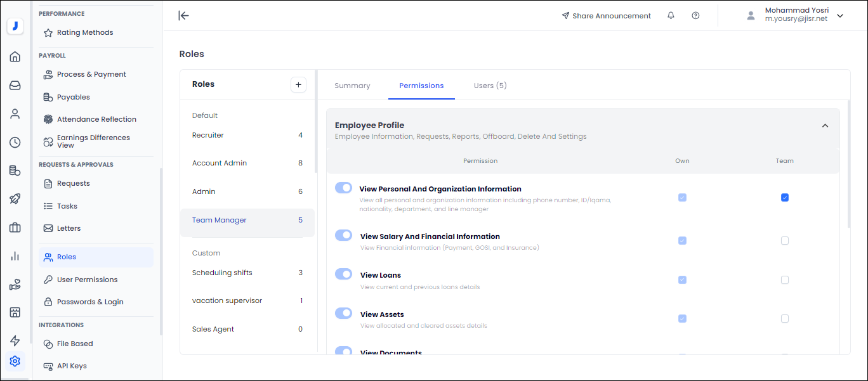
Task: Open the settings gear icon in sidebar
Action: pyautogui.click(x=15, y=361)
